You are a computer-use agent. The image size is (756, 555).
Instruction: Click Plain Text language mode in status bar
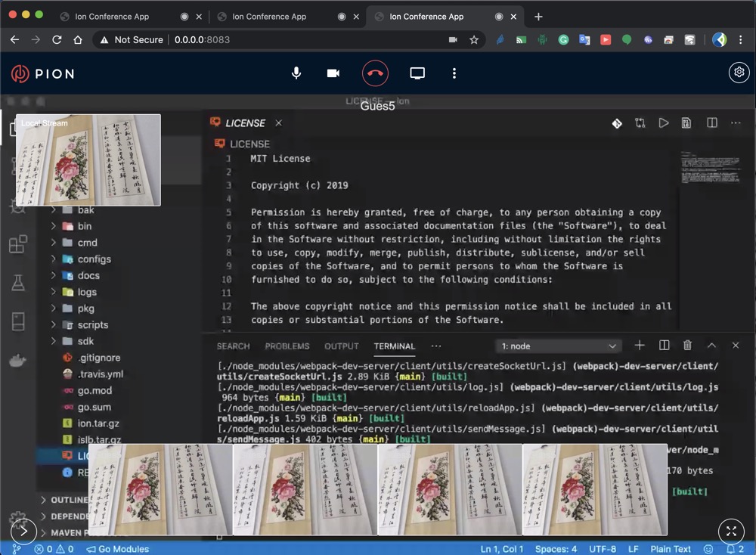coord(670,549)
